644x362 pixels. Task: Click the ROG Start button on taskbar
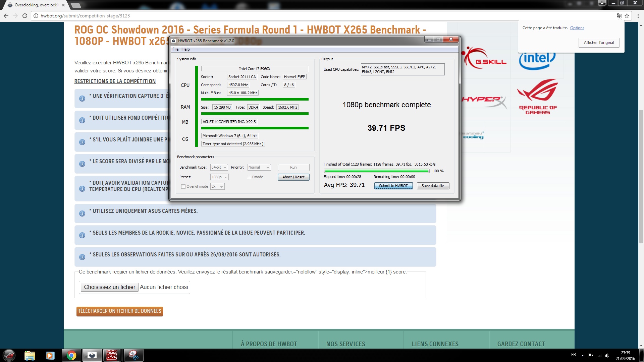(x=9, y=355)
